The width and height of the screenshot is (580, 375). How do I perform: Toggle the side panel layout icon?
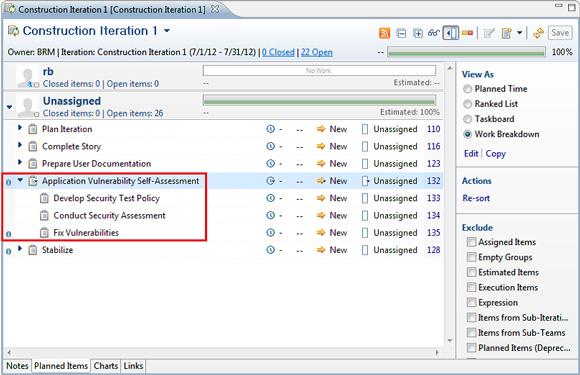451,33
